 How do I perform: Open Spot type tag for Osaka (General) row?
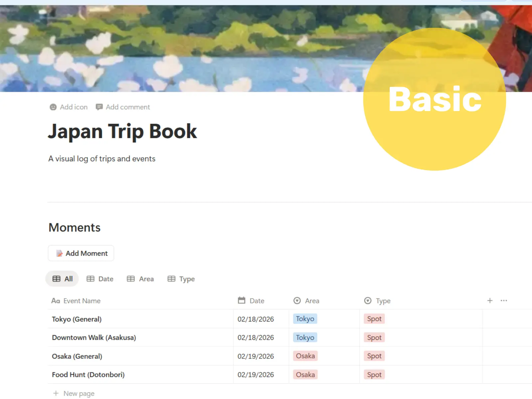point(374,356)
